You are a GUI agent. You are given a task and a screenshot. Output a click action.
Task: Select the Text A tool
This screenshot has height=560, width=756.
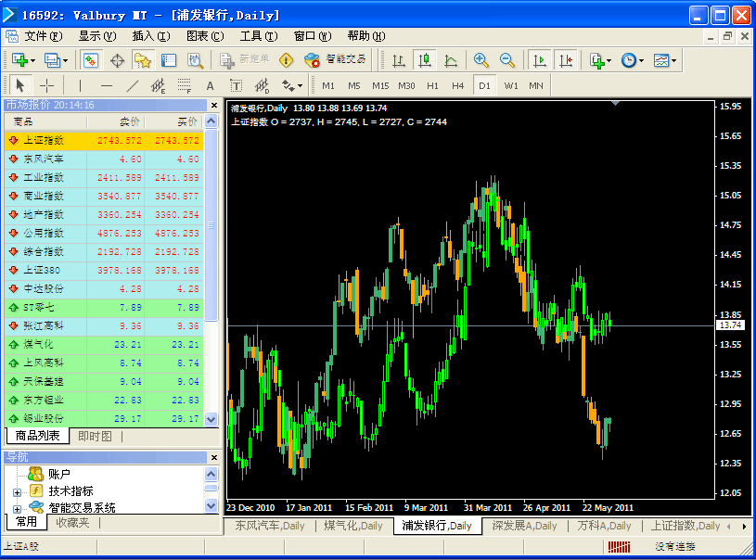[211, 86]
